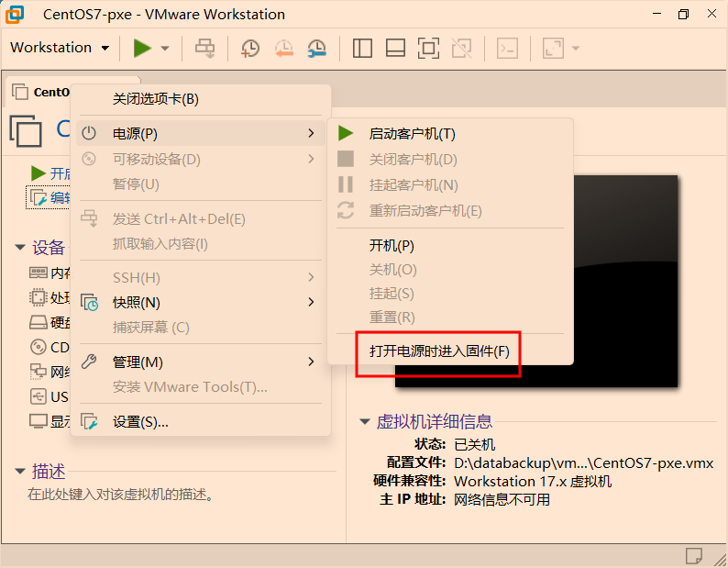The height and width of the screenshot is (568, 728).
Task: Click the green power-on play toolbar button
Action: point(142,48)
